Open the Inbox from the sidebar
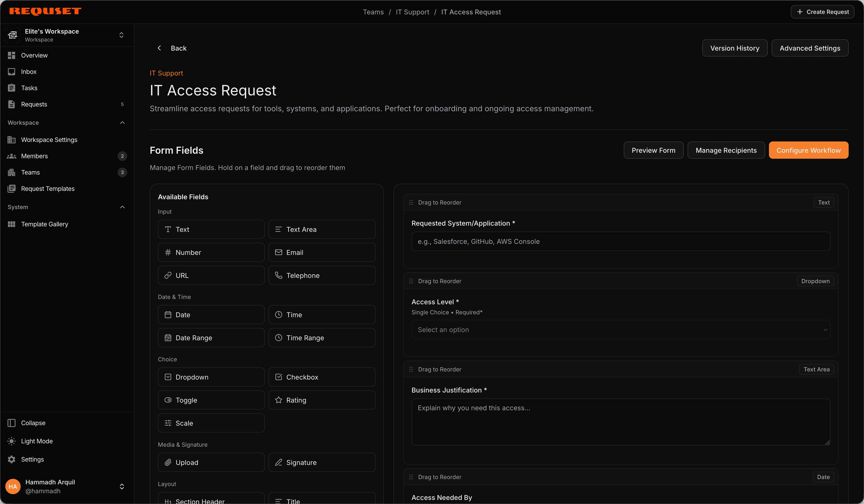The image size is (864, 504). [x=29, y=71]
